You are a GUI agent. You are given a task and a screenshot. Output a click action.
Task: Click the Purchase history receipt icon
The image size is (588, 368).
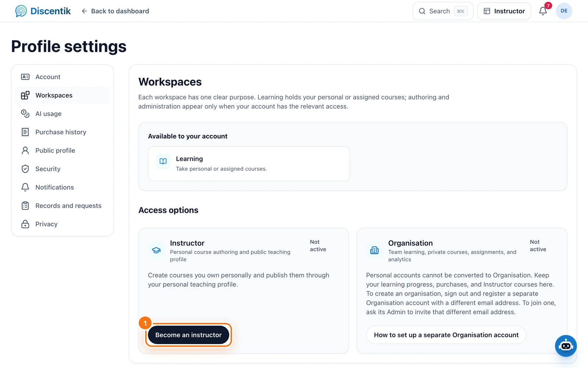click(25, 132)
